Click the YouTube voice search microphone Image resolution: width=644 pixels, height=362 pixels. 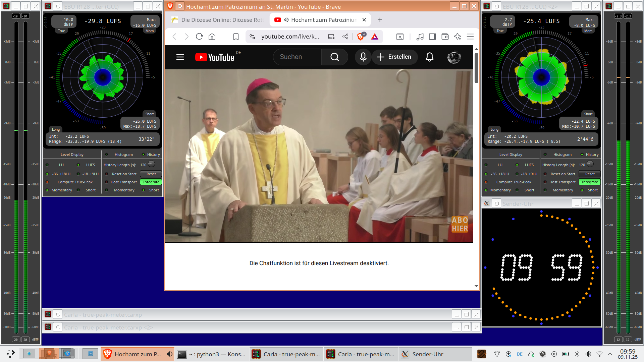click(363, 57)
